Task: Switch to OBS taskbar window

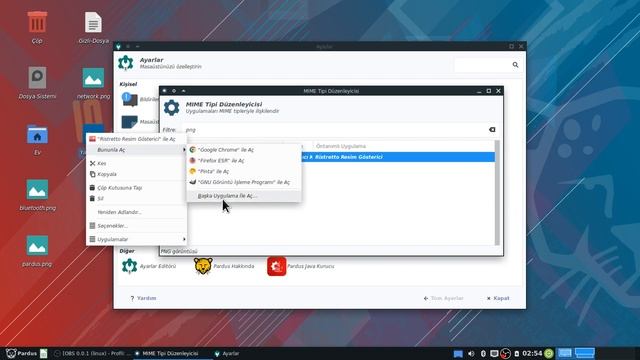Action: tap(91, 353)
